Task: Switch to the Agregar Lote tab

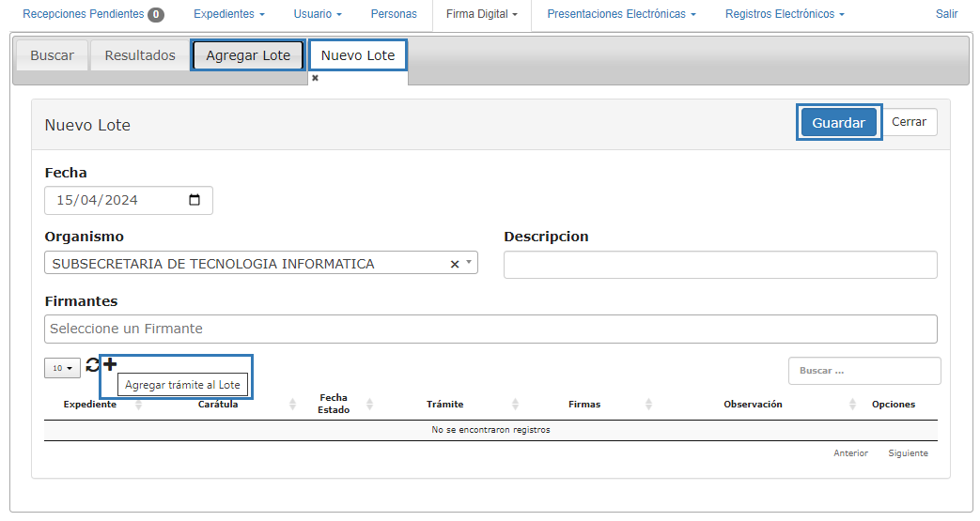Action: click(248, 55)
